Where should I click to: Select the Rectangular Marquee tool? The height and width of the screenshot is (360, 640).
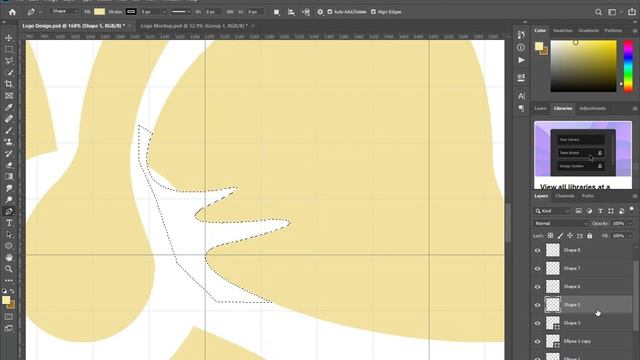click(9, 49)
